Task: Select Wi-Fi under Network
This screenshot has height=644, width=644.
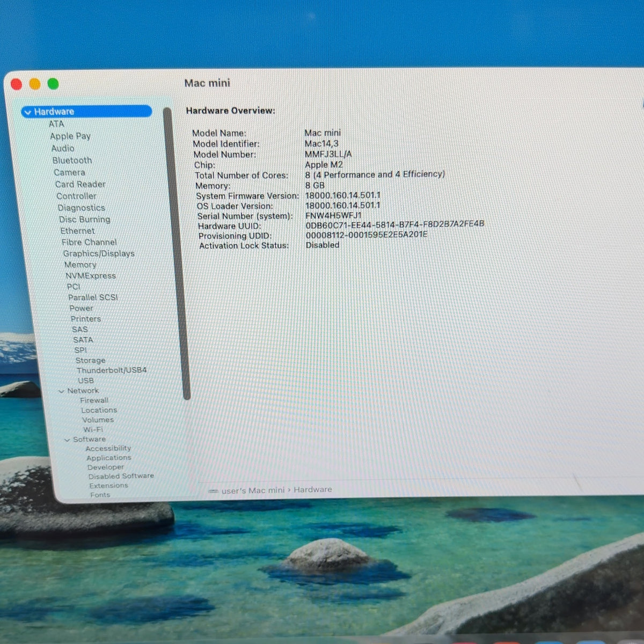Action: pyautogui.click(x=93, y=429)
